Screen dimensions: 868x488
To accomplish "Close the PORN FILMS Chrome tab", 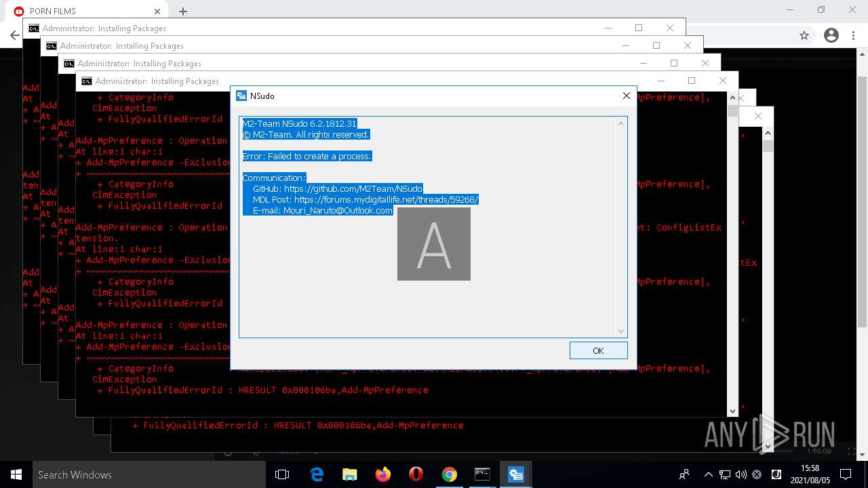I will coord(157,11).
